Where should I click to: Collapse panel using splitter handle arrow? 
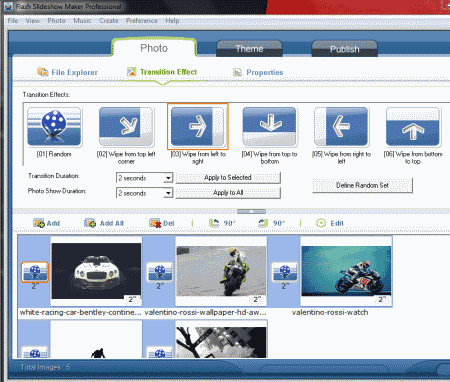tap(252, 211)
